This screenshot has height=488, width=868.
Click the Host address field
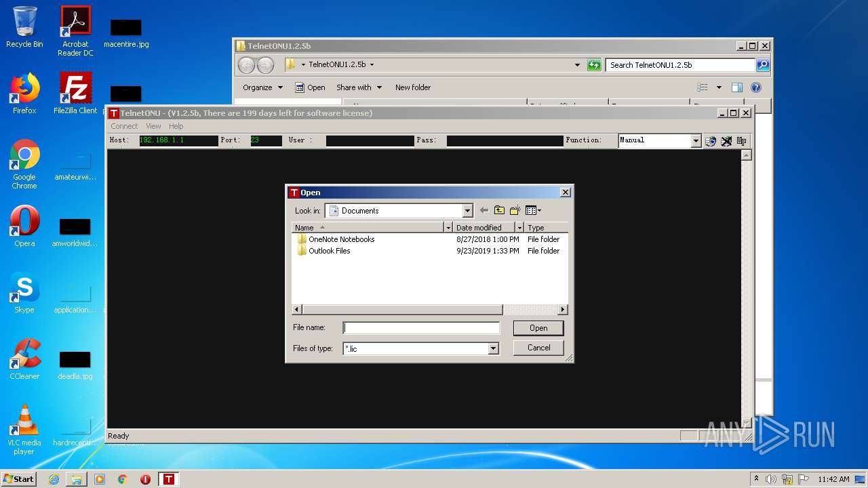[x=178, y=140]
